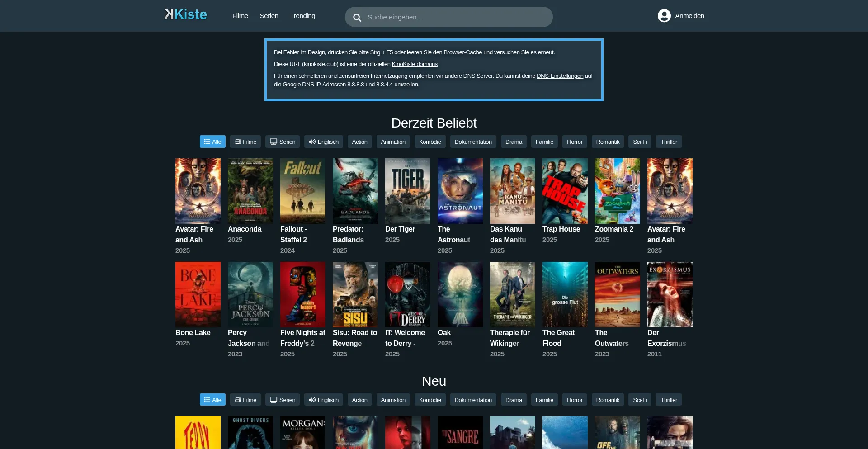Screen dimensions: 868x449
Task: Open the Der Tiger poster
Action: (x=408, y=191)
